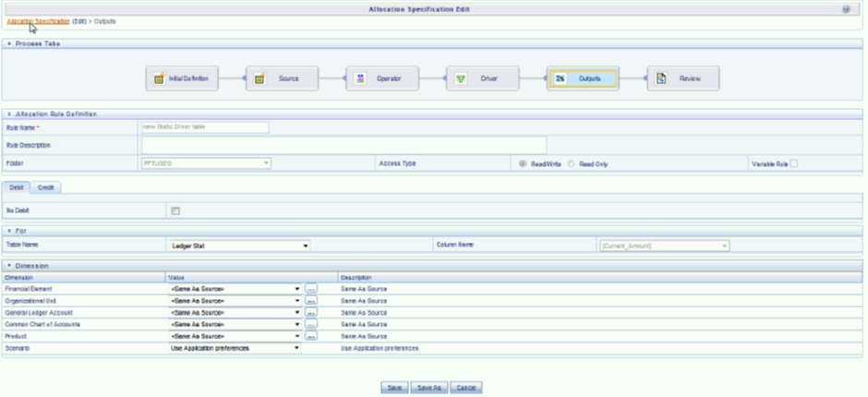868x397 pixels.
Task: Open browse button for Common Chart of Accounts
Action: (311, 324)
